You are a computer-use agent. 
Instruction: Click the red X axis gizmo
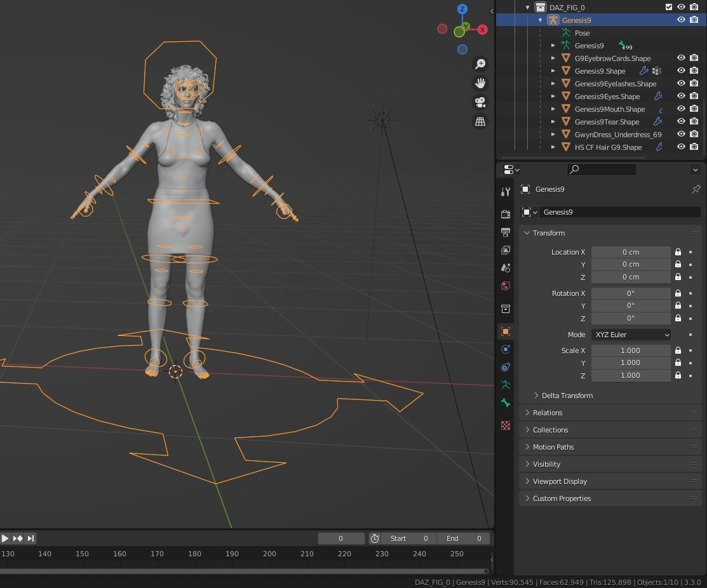click(x=483, y=30)
